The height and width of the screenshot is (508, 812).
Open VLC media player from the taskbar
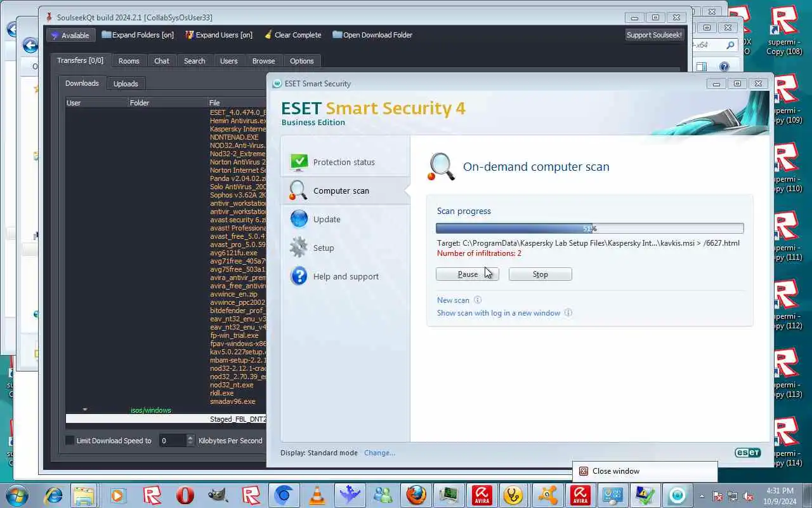pos(317,495)
